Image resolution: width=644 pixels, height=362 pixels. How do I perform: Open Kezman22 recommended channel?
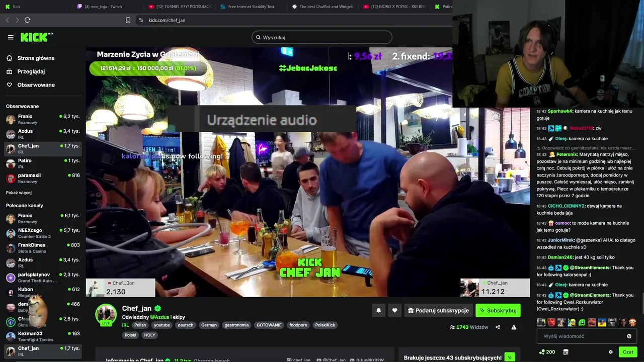click(x=42, y=336)
